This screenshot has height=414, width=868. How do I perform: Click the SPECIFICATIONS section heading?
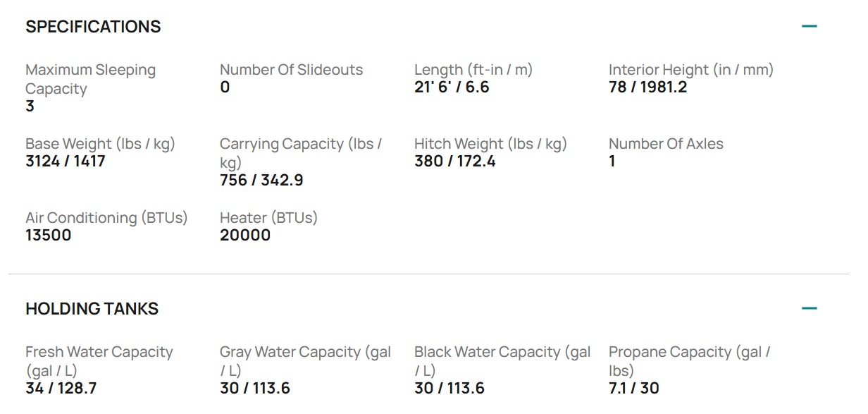click(x=93, y=27)
